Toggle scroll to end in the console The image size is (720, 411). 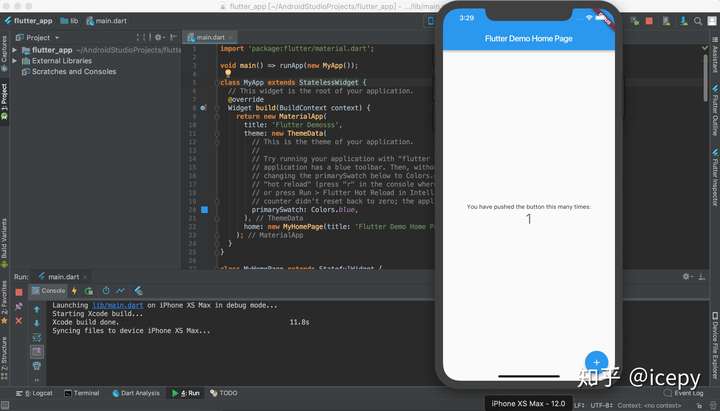(37, 352)
